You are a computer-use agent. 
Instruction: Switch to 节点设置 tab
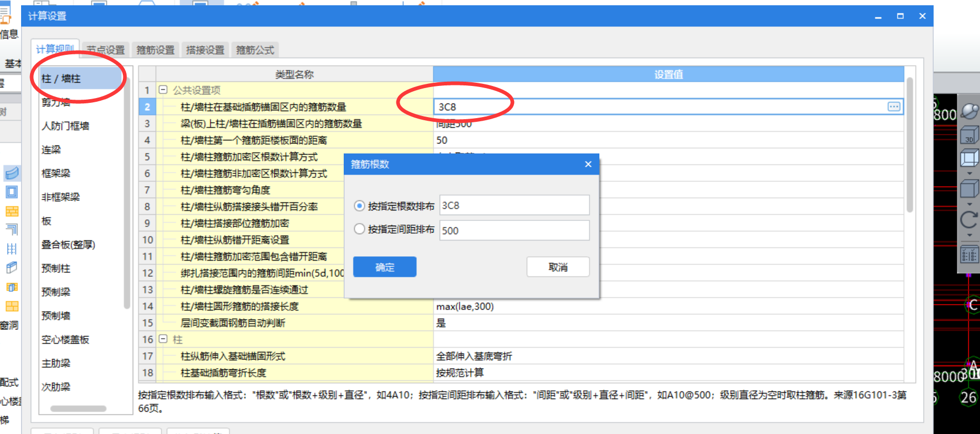pos(105,50)
